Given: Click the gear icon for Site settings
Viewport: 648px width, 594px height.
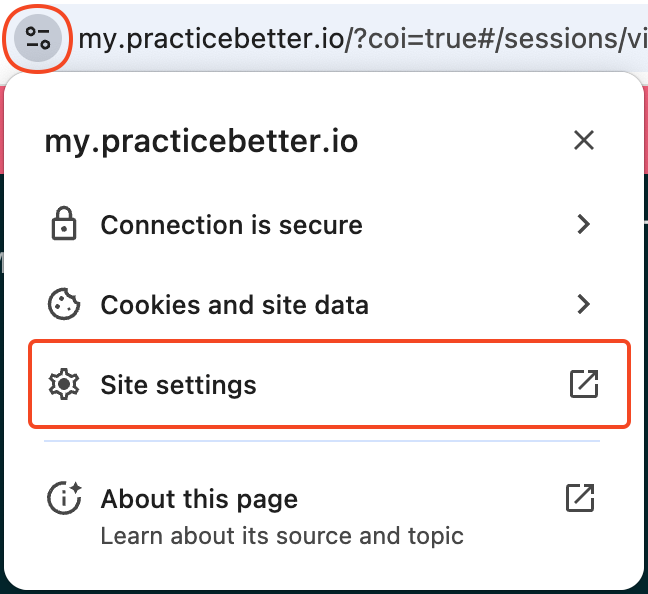Looking at the screenshot, I should pyautogui.click(x=64, y=384).
